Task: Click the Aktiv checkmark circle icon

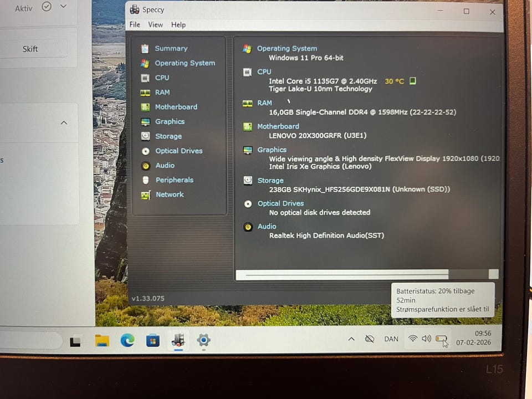Action: [47, 7]
